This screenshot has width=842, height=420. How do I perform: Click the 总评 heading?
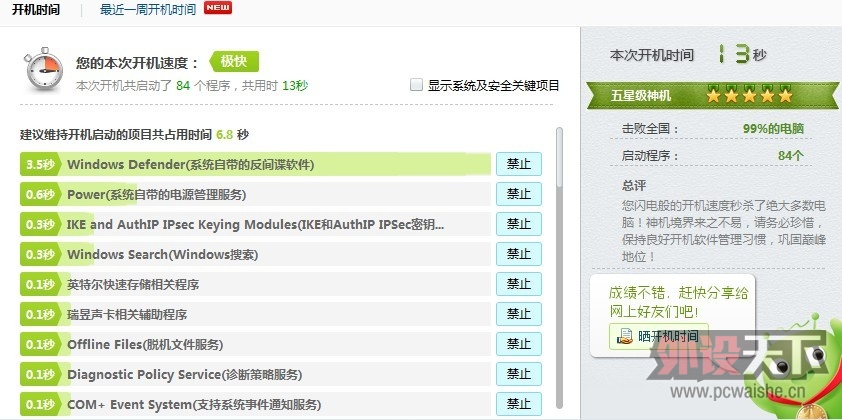(634, 186)
